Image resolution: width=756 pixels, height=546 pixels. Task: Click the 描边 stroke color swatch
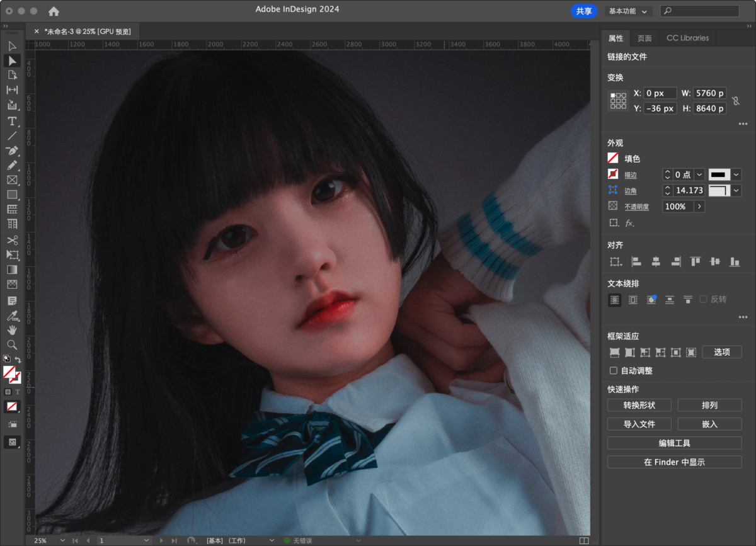[x=613, y=174]
